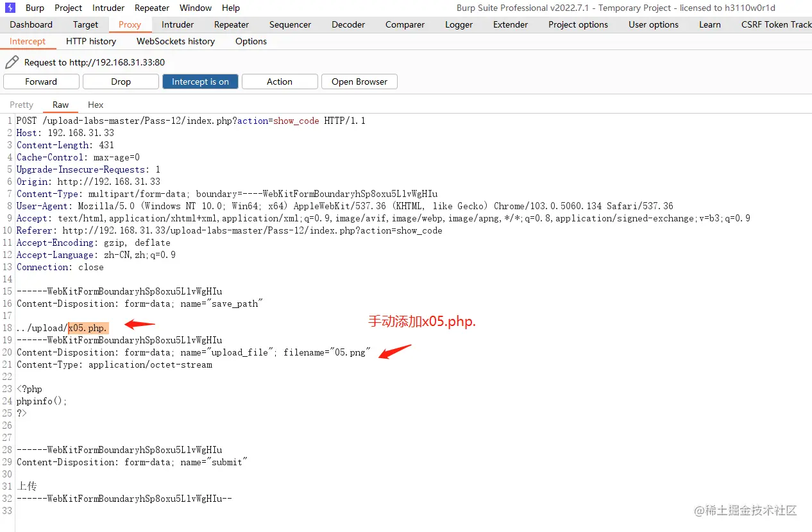Click the Referer header line
Screen dimensions: 812x532
click(x=230, y=230)
